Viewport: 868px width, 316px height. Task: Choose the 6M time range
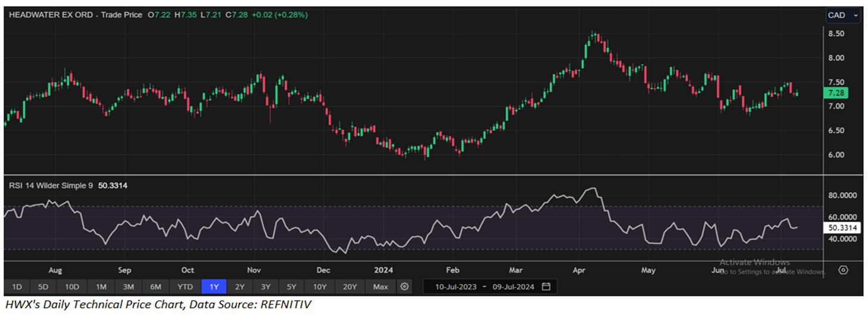155,287
